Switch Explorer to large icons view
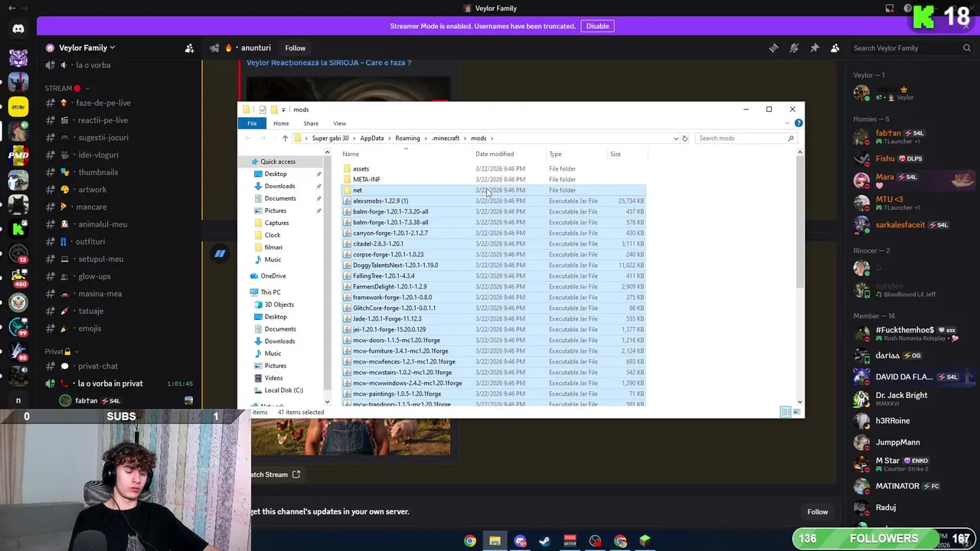980x551 pixels. point(796,412)
